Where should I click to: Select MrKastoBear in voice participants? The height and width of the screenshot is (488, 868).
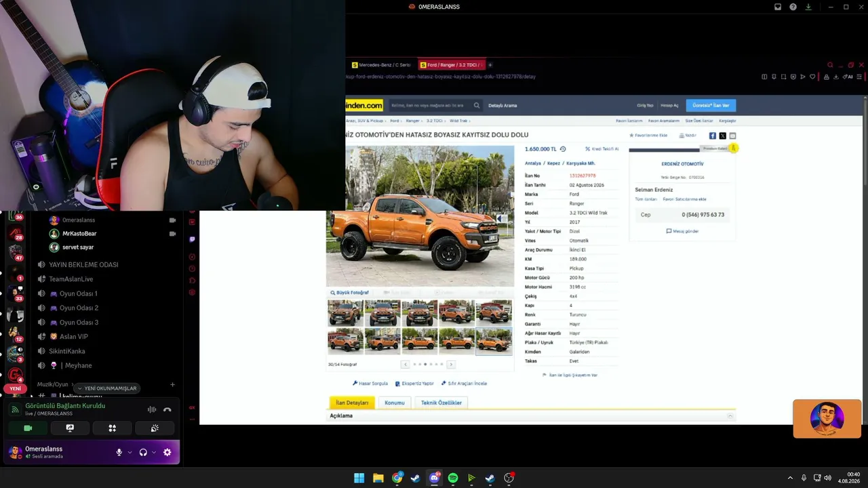point(79,233)
